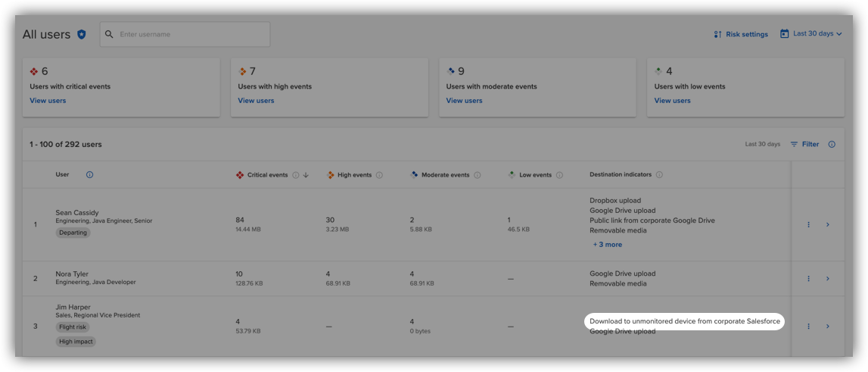The height and width of the screenshot is (372, 868).
Task: Open Last 30 days date dropdown
Action: 811,34
